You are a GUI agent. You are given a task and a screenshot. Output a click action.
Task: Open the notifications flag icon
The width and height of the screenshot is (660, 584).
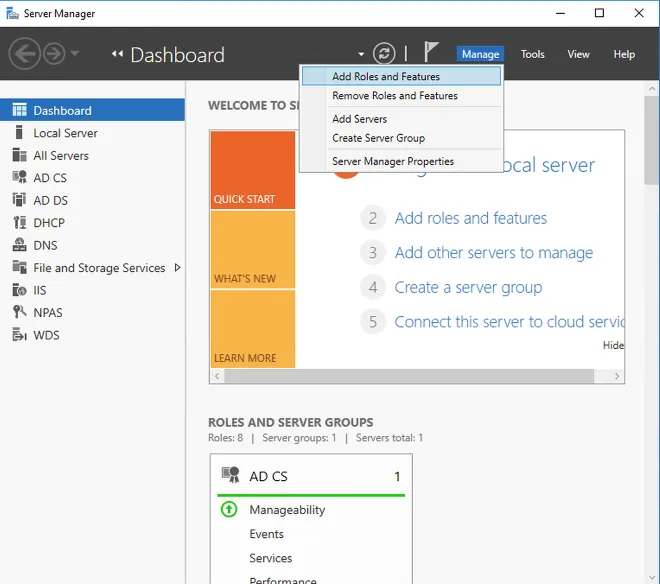point(431,52)
